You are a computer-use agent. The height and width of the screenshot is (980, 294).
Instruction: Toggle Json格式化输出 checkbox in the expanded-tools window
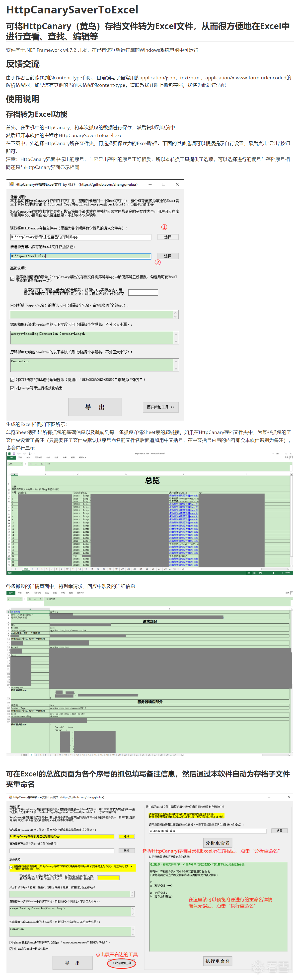11,949
